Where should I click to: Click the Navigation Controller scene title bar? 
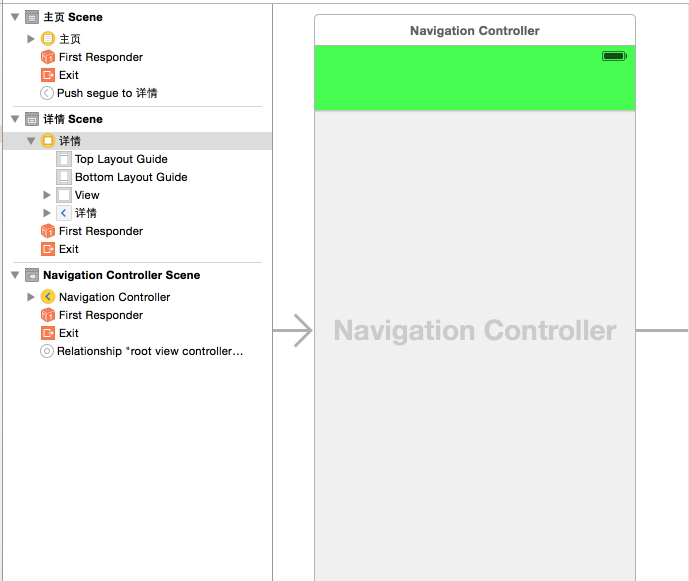coord(474,31)
